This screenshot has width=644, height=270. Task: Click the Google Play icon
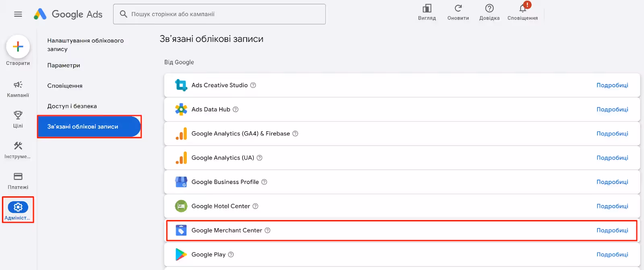click(181, 254)
